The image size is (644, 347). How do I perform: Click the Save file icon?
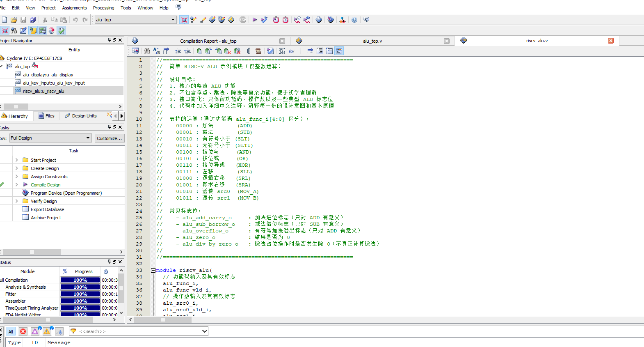point(23,20)
